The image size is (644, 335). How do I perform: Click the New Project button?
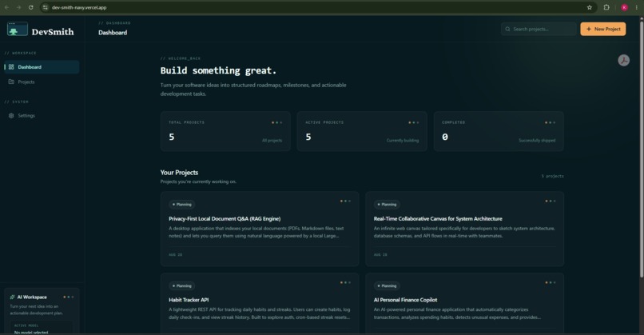coord(603,30)
